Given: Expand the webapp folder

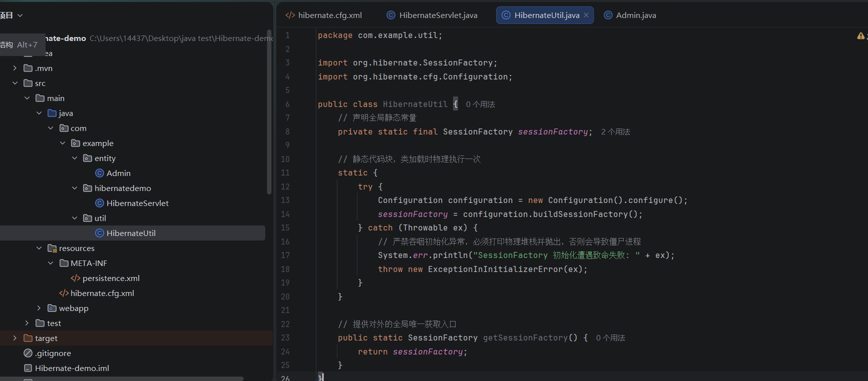Looking at the screenshot, I should (x=39, y=308).
